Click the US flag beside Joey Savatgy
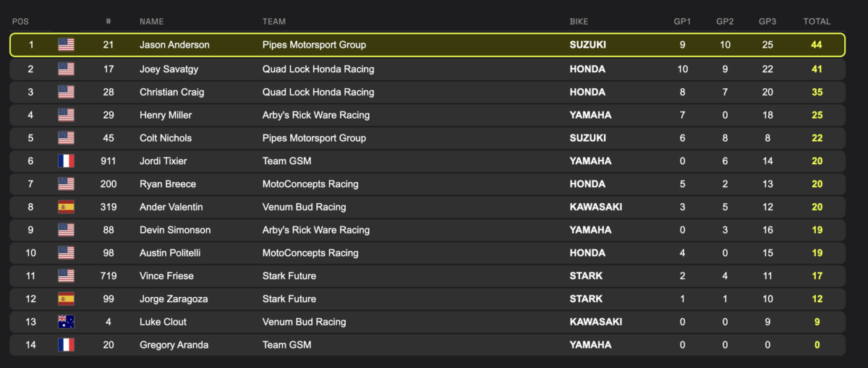The width and height of the screenshot is (868, 368). (x=66, y=69)
